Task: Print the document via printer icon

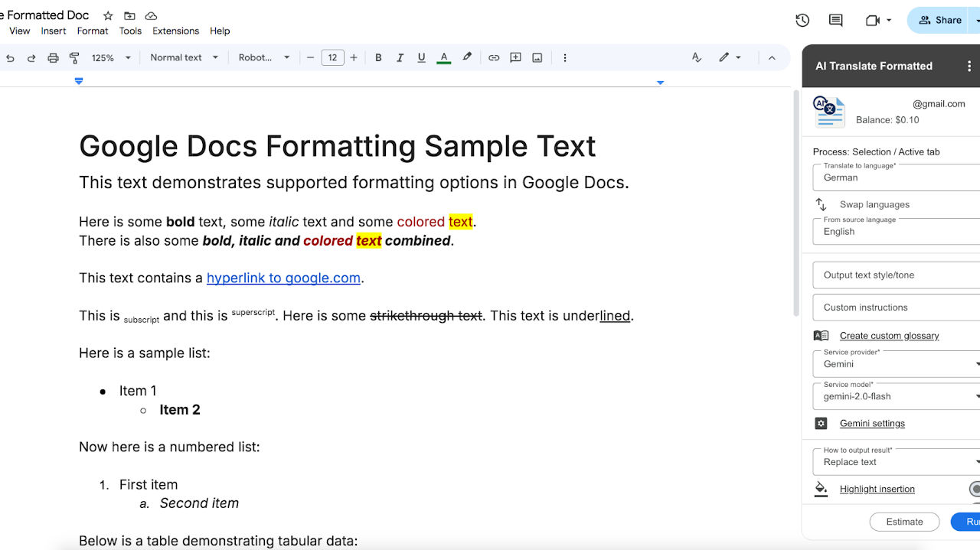Action: [53, 58]
